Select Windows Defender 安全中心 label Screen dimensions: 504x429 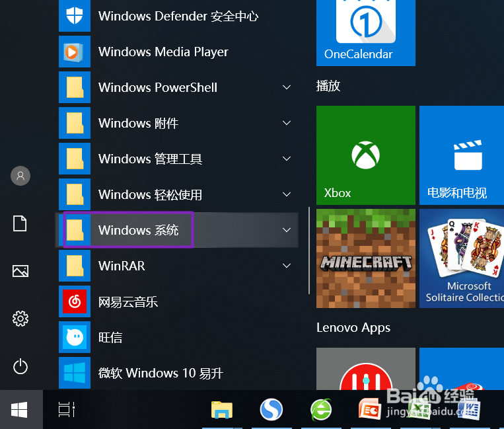(x=178, y=16)
